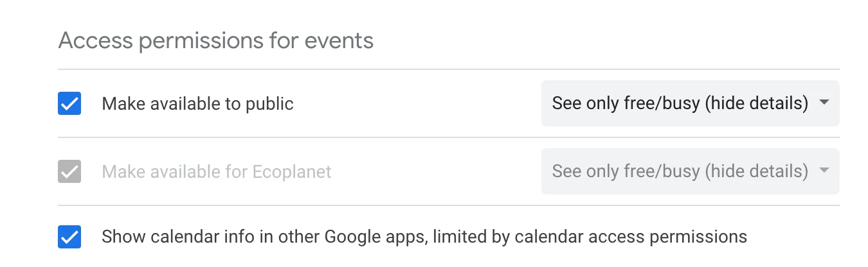Click the (hide details) text in public dropdown
This screenshot has height=267, width=868.
click(x=757, y=103)
